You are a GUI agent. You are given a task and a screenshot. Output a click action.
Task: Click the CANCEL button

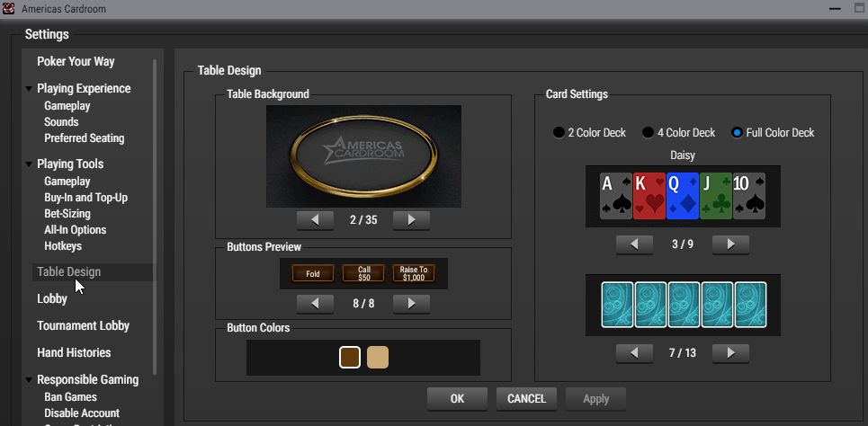click(526, 399)
